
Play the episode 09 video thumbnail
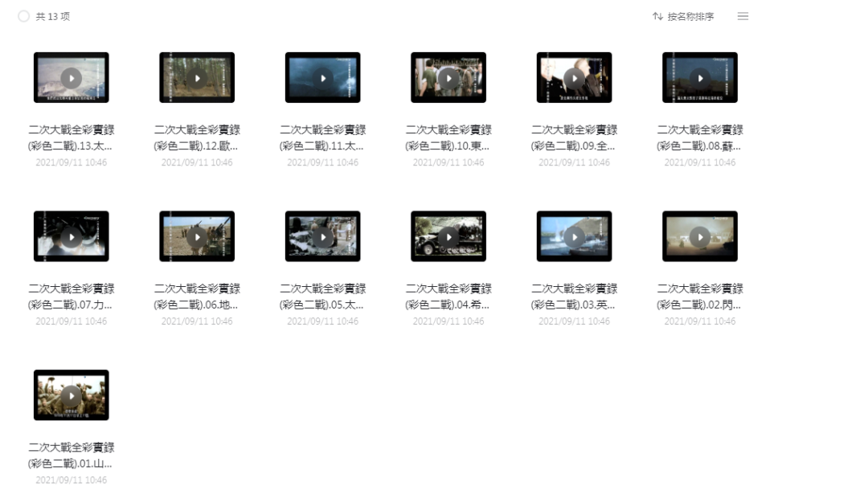coord(574,78)
